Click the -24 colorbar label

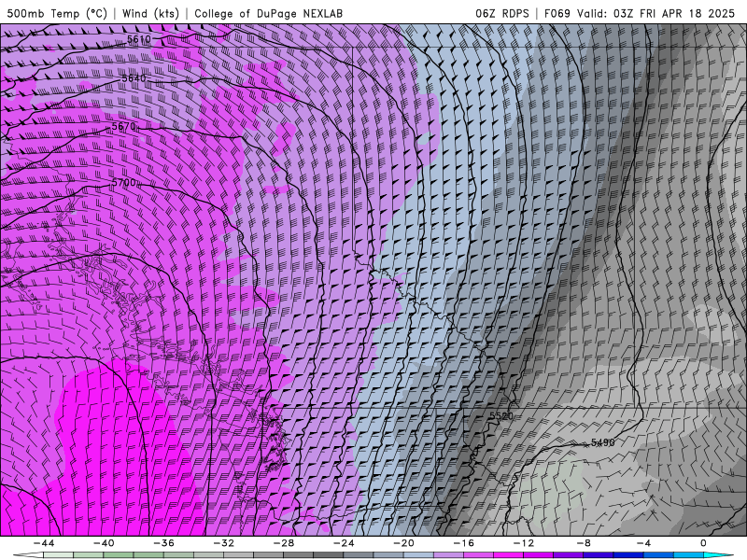click(344, 543)
